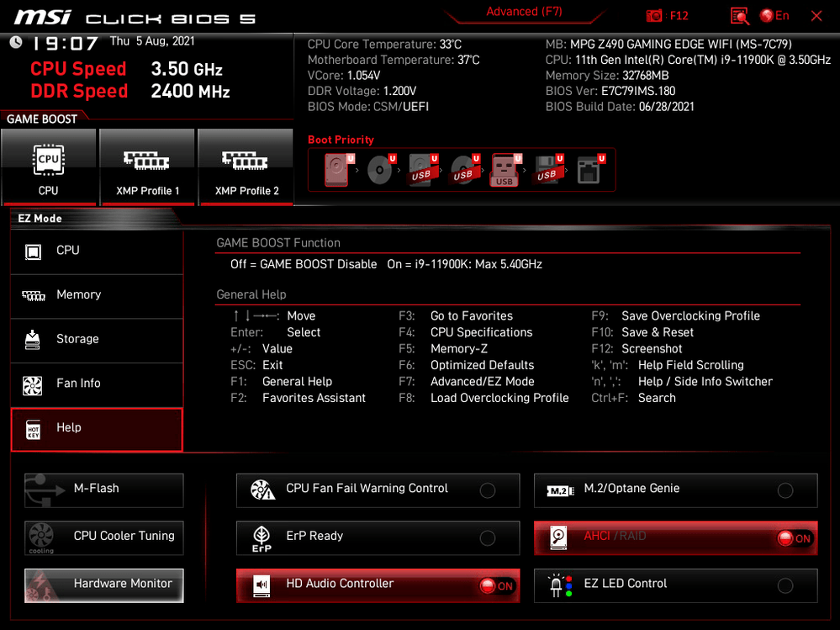Toggle the AHCI / RAID switch
840x630 pixels.
click(x=794, y=538)
